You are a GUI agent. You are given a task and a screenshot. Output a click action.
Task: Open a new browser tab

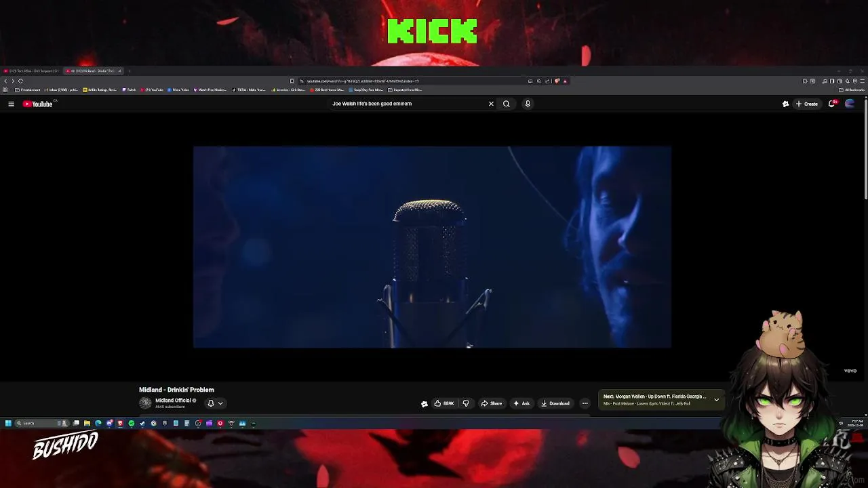point(129,71)
